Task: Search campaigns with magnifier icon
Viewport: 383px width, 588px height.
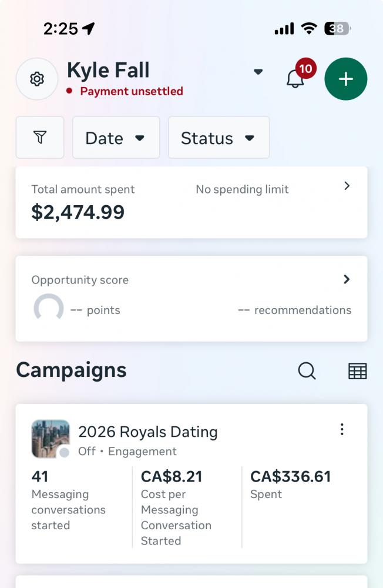Action: point(307,371)
